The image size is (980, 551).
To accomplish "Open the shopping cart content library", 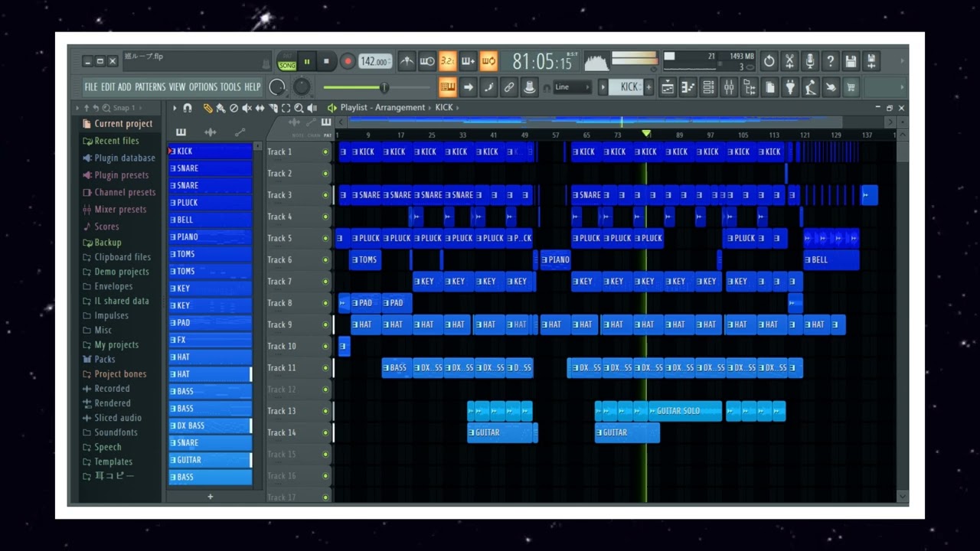I will click(851, 87).
